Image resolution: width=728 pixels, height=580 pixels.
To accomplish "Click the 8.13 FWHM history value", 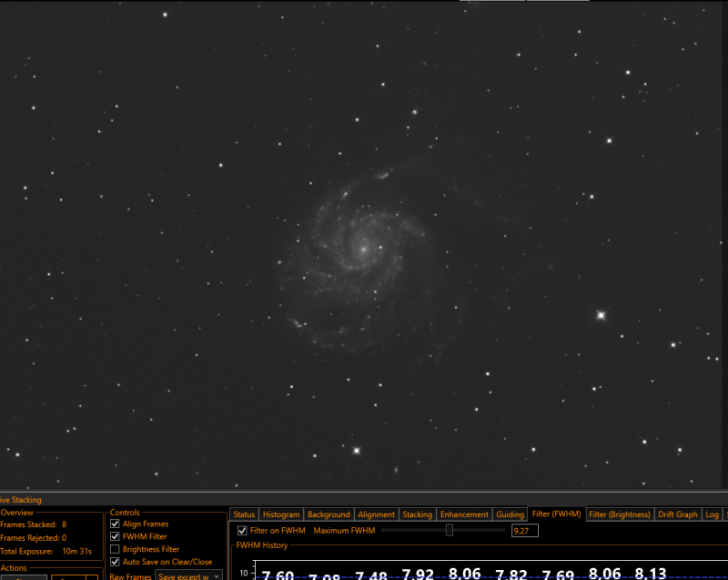I will click(651, 574).
